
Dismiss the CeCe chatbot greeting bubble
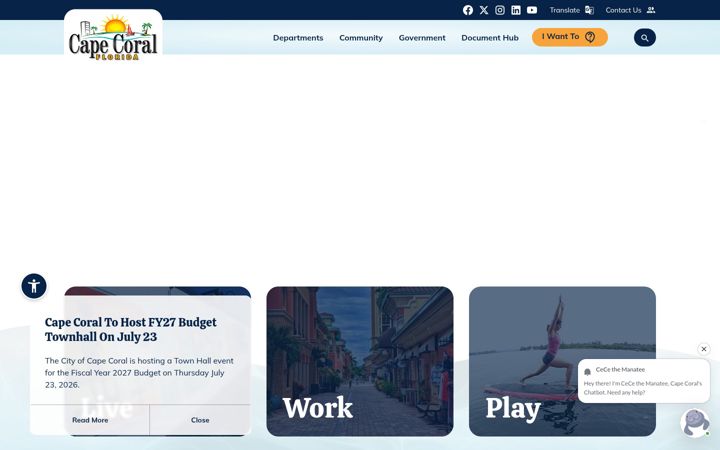pyautogui.click(x=704, y=349)
